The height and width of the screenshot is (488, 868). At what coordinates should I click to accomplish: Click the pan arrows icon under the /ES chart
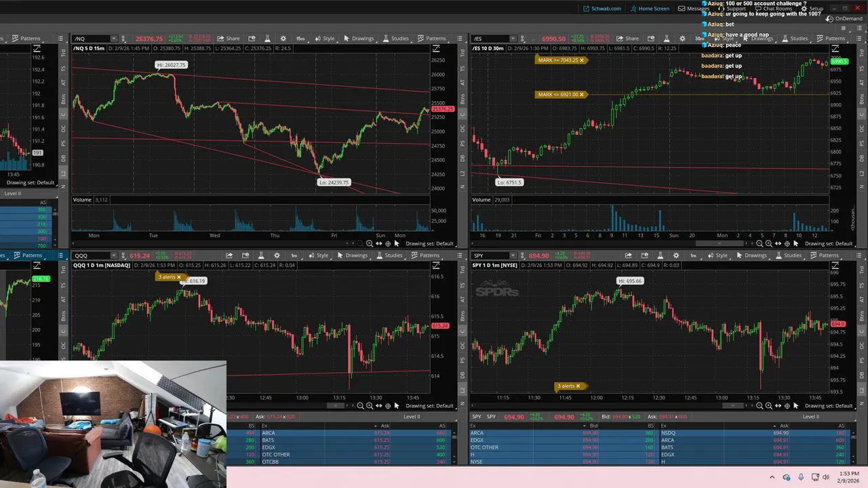pos(778,243)
